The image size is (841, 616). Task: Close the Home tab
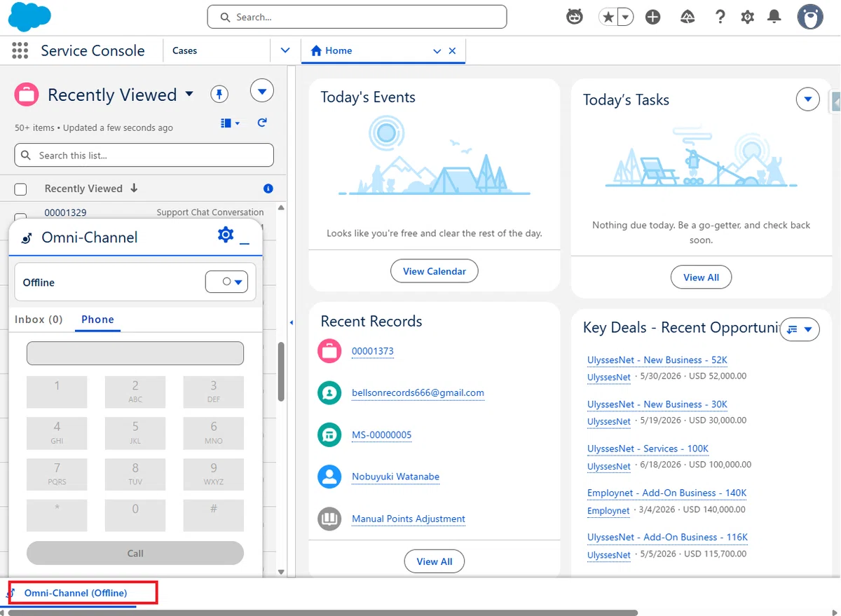pos(452,51)
